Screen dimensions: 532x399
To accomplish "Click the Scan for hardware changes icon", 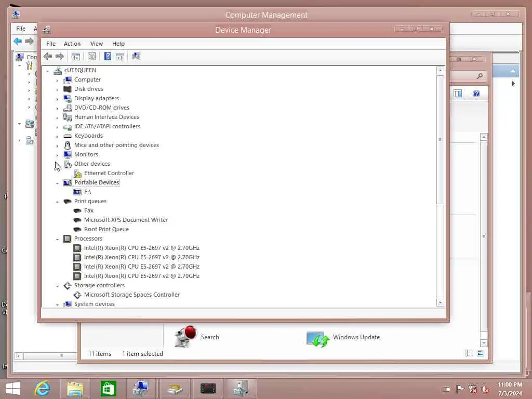I will tap(136, 56).
